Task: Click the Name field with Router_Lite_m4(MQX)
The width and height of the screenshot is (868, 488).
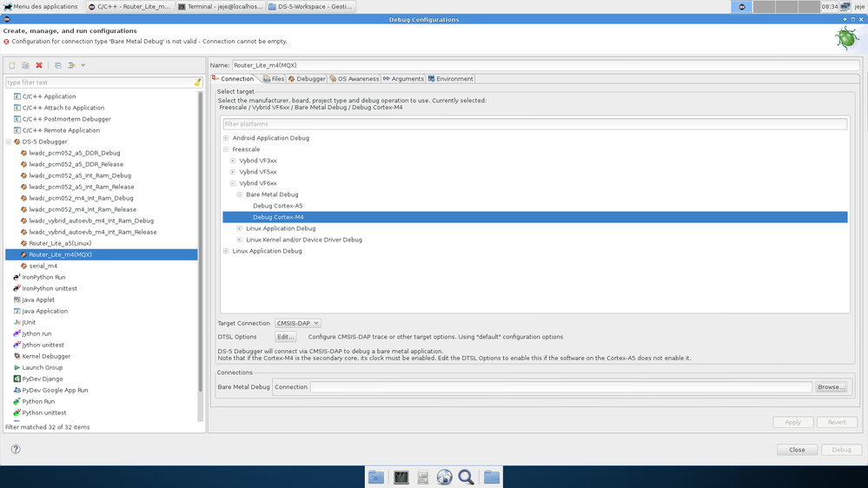Action: coord(546,65)
